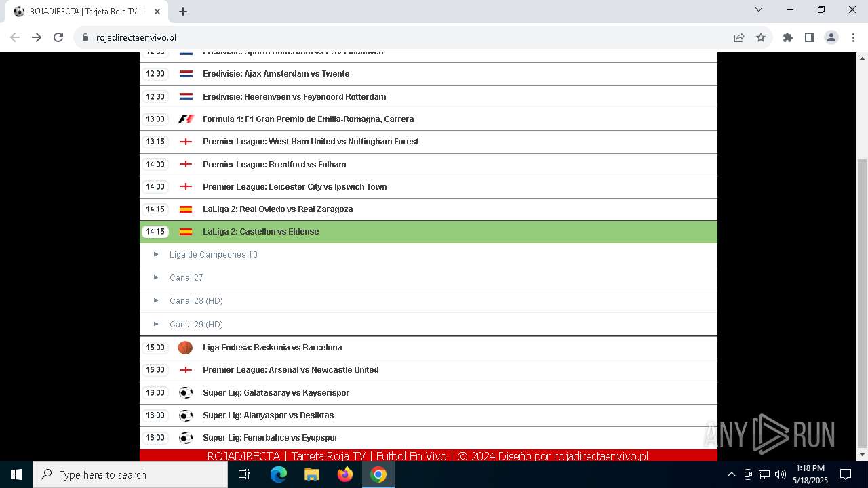Click England flag beside Brentford vs Fulham
Screen dimensions: 868x488
point(186,165)
